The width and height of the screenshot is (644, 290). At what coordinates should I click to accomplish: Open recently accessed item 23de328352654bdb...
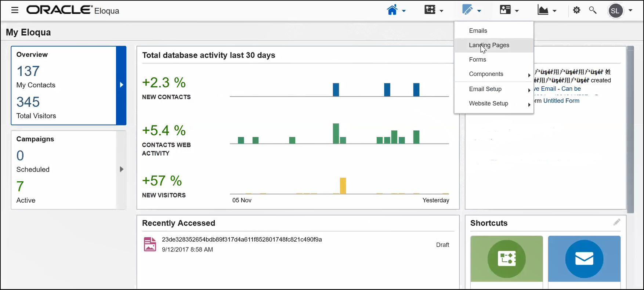[242, 239]
